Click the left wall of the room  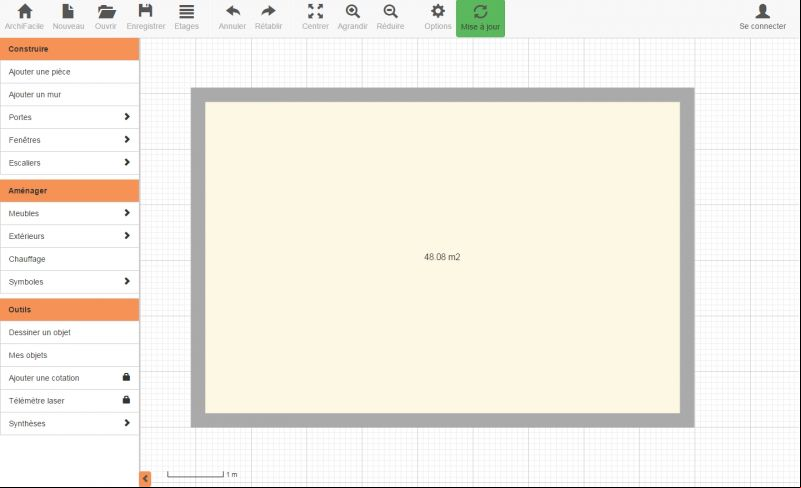198,258
